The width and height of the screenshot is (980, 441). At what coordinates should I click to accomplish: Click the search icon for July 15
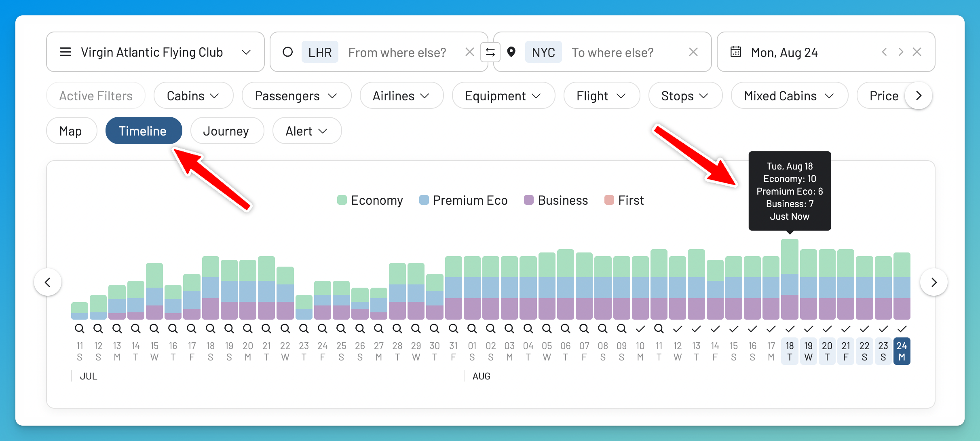[x=154, y=329]
